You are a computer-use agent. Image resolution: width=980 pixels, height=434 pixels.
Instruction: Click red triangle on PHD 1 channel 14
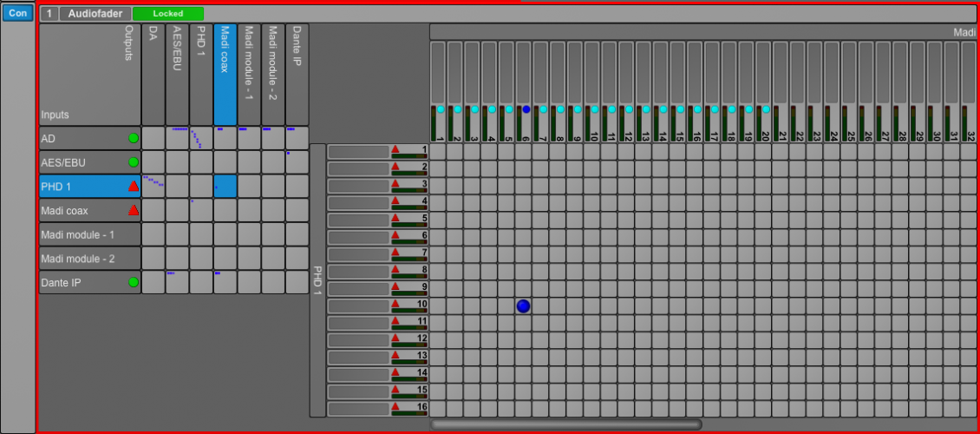(x=395, y=372)
